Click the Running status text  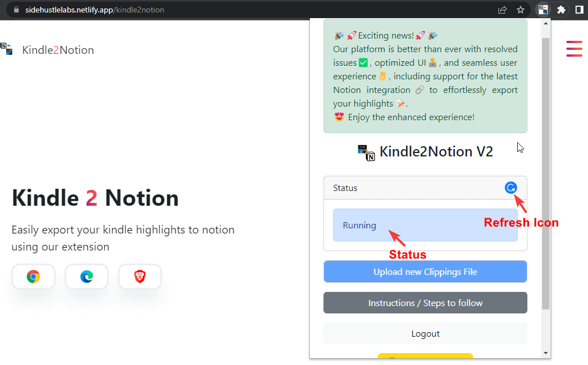tap(359, 225)
